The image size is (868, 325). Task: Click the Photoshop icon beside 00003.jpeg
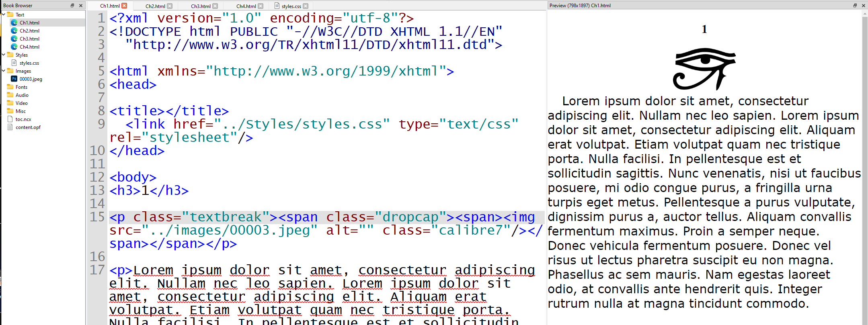pos(14,79)
